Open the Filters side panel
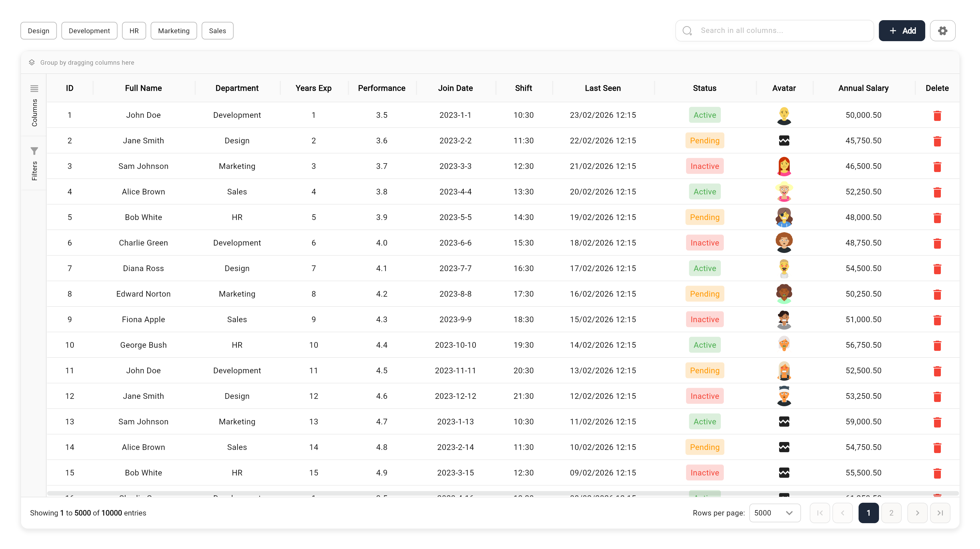980x549 pixels. (x=34, y=163)
